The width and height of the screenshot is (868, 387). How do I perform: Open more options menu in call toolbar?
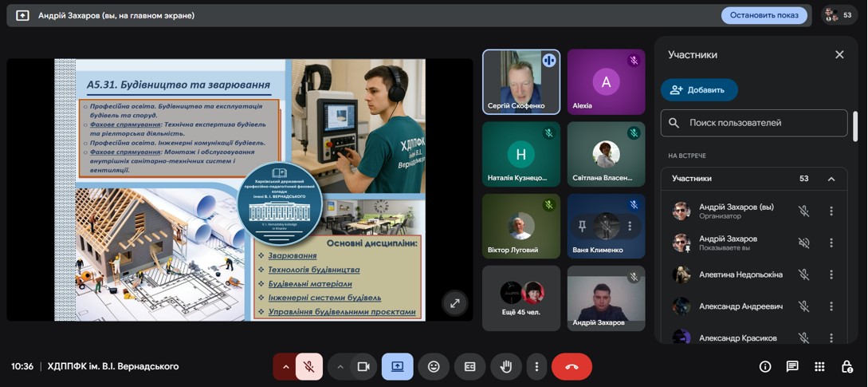click(536, 366)
